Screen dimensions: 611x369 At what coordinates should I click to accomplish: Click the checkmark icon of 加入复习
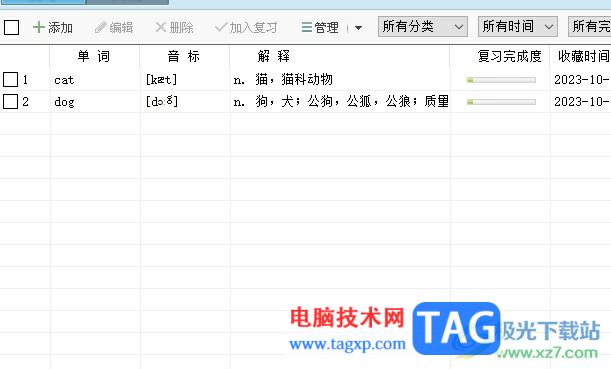(221, 27)
